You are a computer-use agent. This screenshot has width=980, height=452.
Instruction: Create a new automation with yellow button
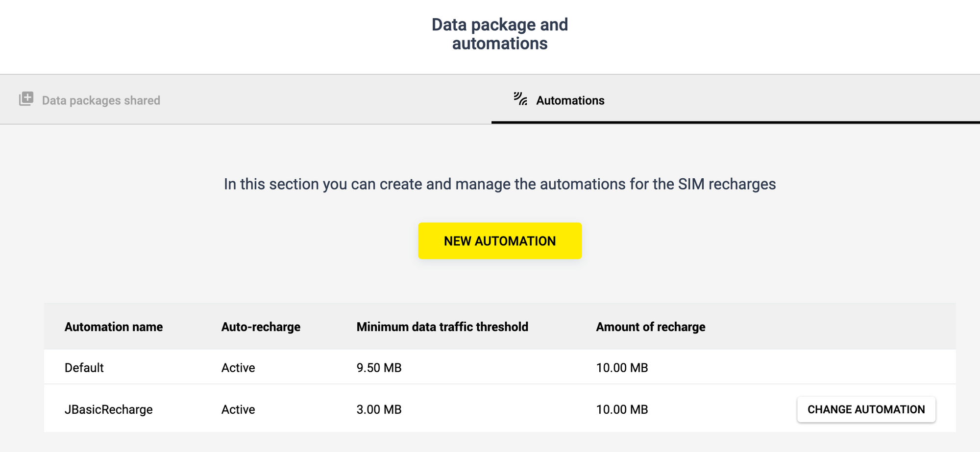500,241
